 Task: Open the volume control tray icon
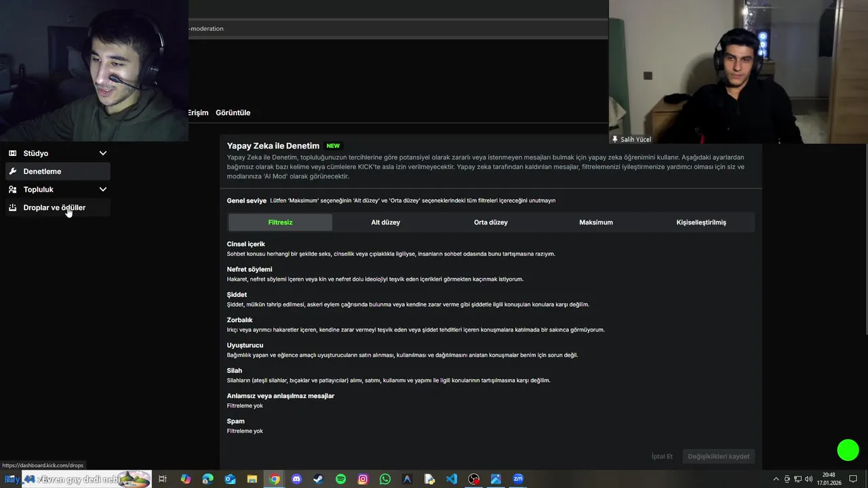point(808,479)
